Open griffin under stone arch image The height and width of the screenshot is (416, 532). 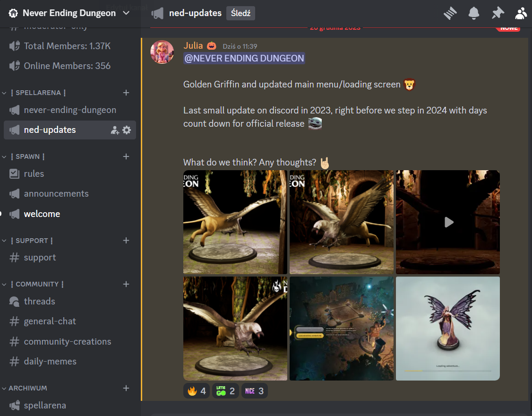pos(341,222)
